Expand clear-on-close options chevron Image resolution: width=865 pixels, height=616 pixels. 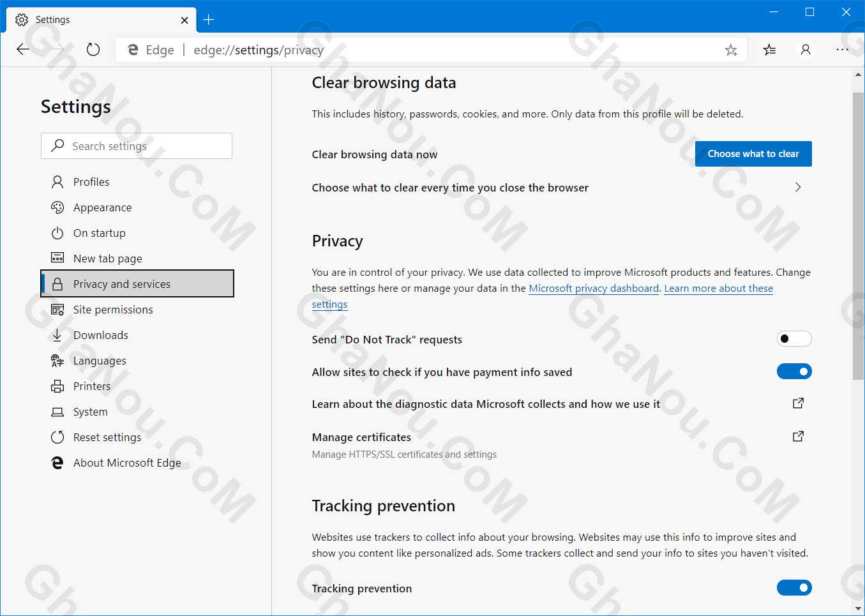(x=798, y=187)
